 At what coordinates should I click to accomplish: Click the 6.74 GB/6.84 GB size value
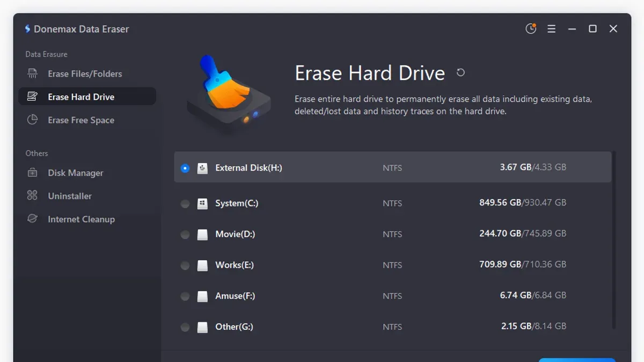[x=533, y=295]
